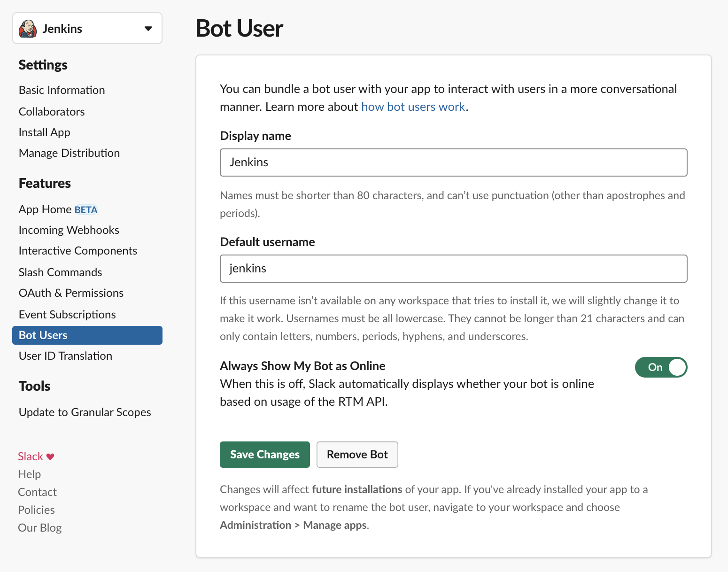Click the Remove Bot button
Screen dimensions: 728x572
point(357,455)
